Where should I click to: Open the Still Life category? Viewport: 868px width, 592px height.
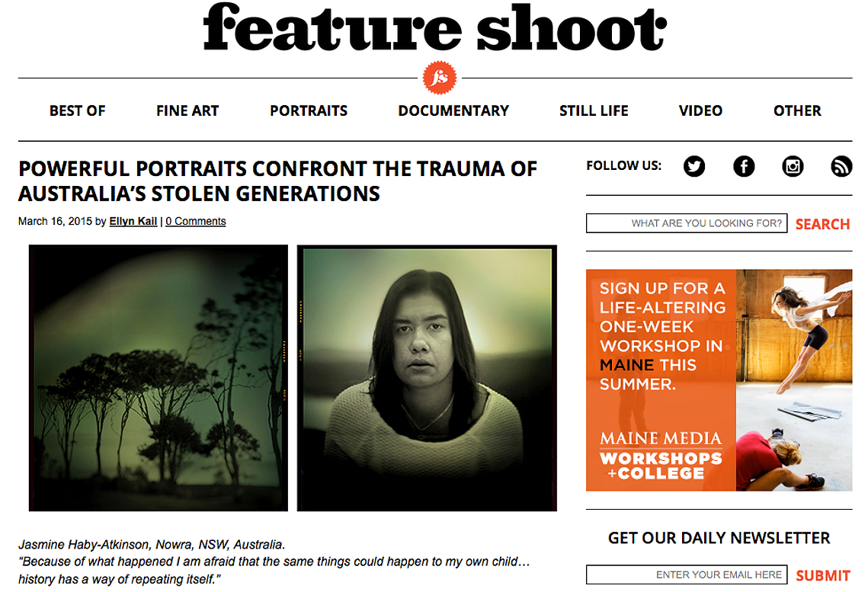pos(594,110)
